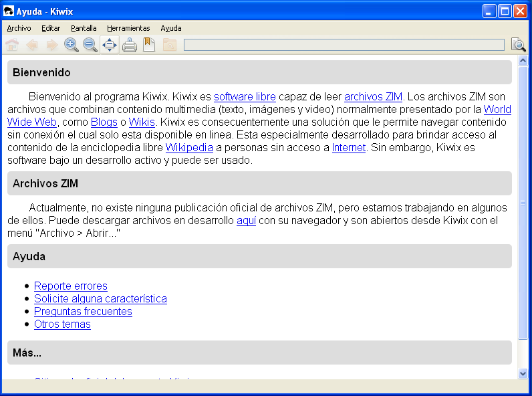Click the Más... heading
532x396 pixels.
[27, 353]
